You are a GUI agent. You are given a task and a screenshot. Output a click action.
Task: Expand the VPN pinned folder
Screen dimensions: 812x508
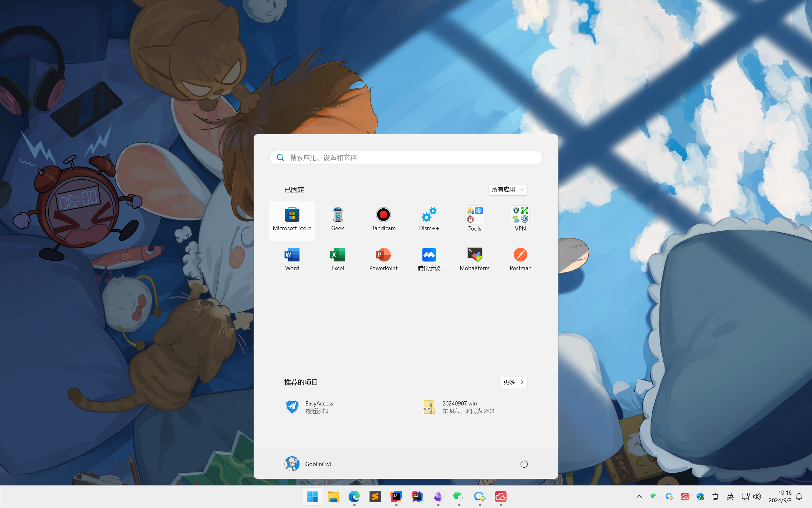(x=521, y=221)
